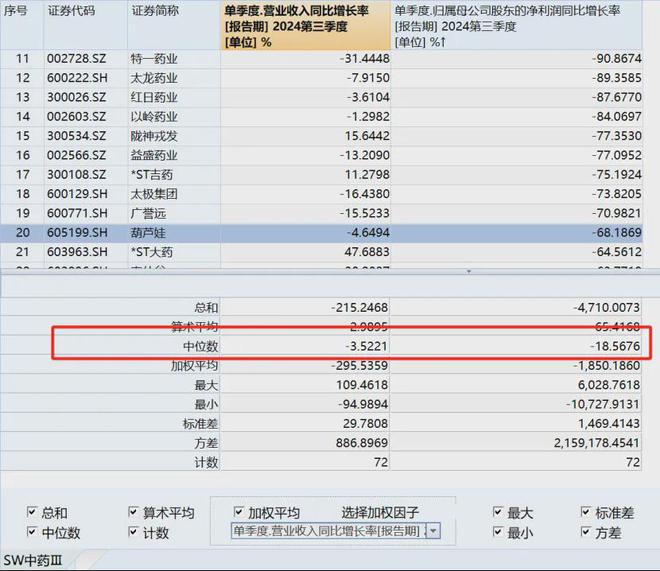Viewport: 660px width, 571px height.
Task: Select the highlighted 葫芦娃 row
Action: click(321, 233)
